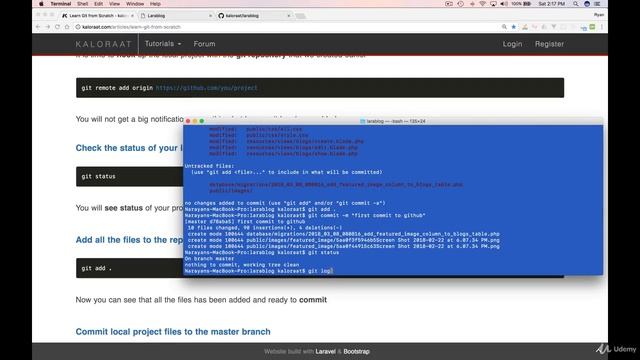This screenshot has height=360, width=640.
Task: Click the AirPlay display icon
Action: tap(493, 4)
